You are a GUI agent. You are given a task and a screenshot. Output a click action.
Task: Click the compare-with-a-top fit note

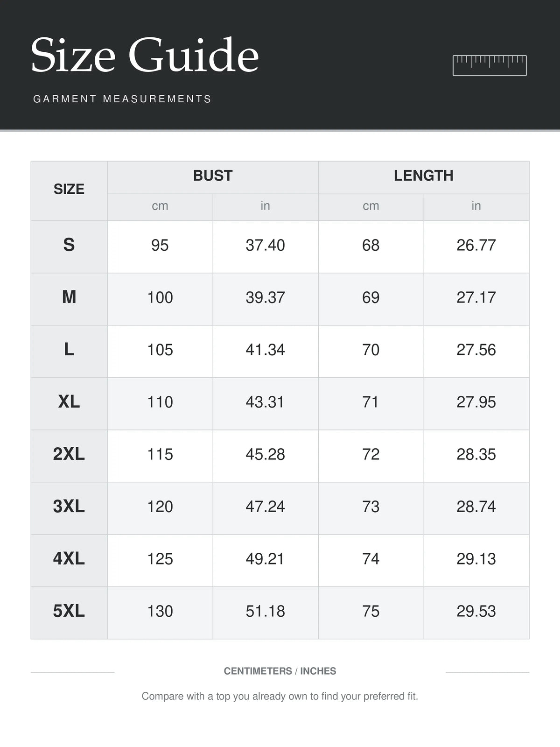click(x=280, y=696)
